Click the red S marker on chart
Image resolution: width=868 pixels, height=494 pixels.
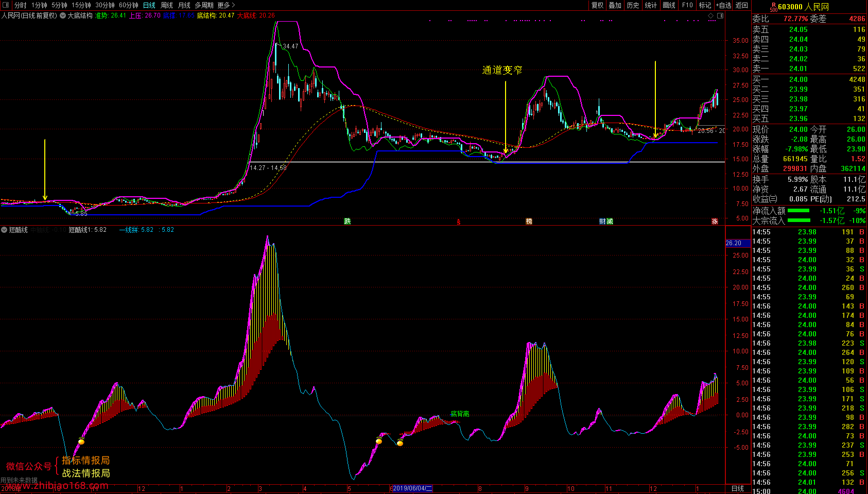click(x=458, y=222)
